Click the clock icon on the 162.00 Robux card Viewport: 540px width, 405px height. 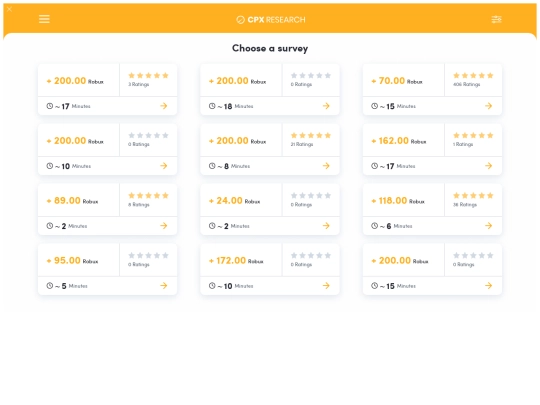(x=374, y=166)
